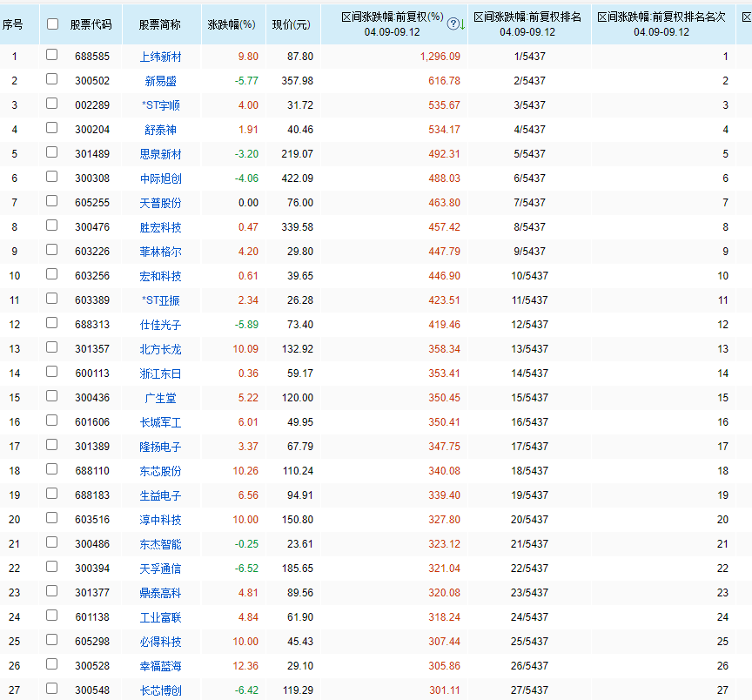The image size is (752, 700).
Task: Open 隆扬电子 stock link
Action: (x=161, y=447)
